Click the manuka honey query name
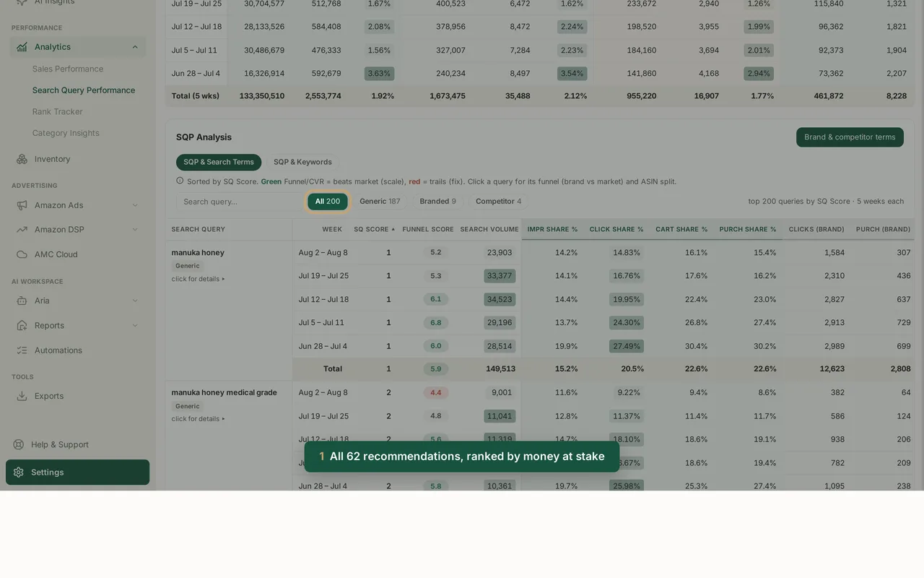Image resolution: width=924 pixels, height=578 pixels. point(198,253)
